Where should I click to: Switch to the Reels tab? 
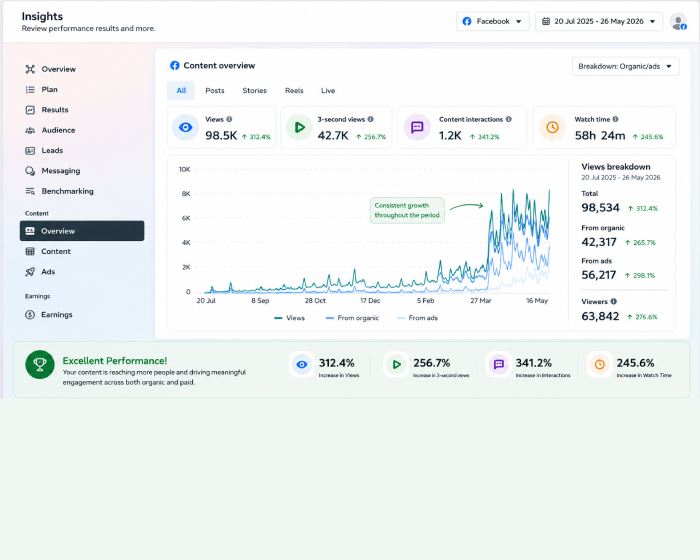[294, 91]
